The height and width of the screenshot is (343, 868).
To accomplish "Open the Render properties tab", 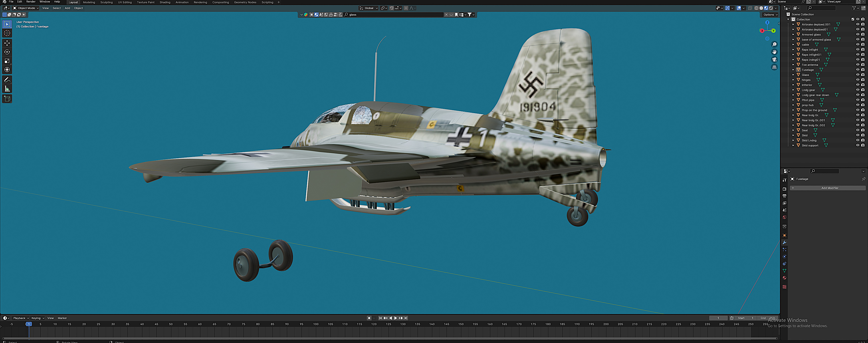I will pyautogui.click(x=784, y=189).
